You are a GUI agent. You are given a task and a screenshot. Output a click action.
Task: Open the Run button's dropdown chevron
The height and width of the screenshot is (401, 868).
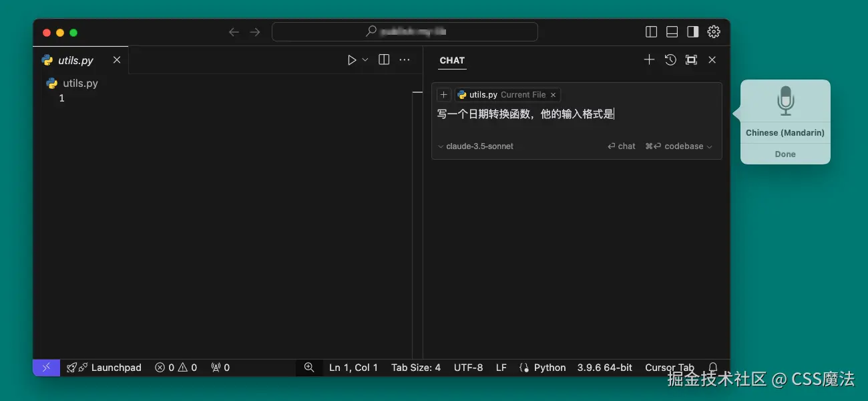pyautogui.click(x=365, y=59)
